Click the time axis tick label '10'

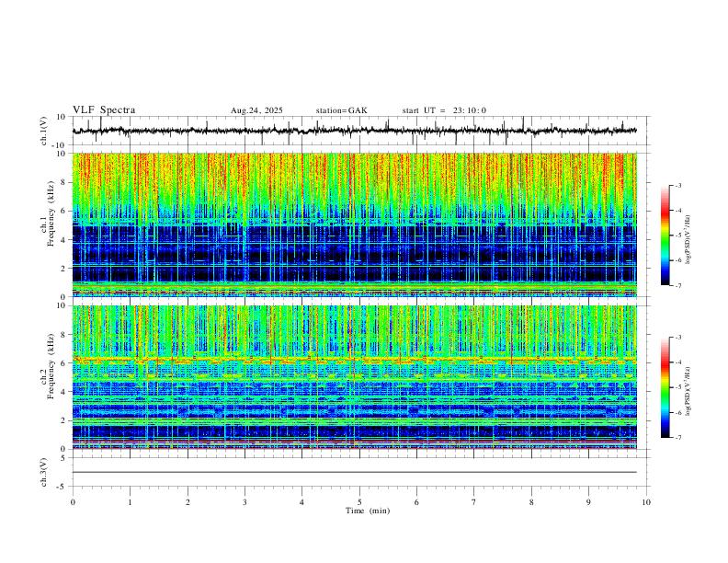click(646, 502)
